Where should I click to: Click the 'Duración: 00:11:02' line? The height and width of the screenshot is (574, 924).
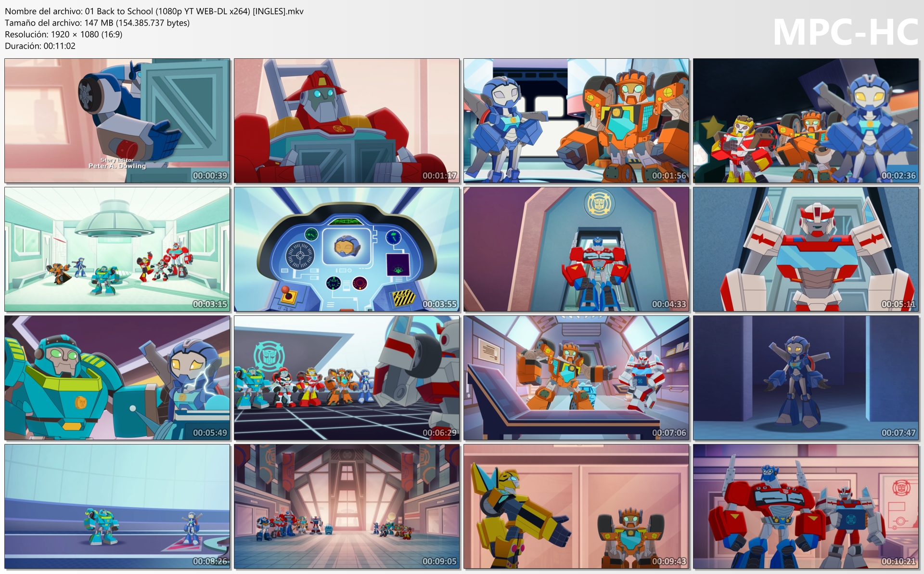(40, 46)
